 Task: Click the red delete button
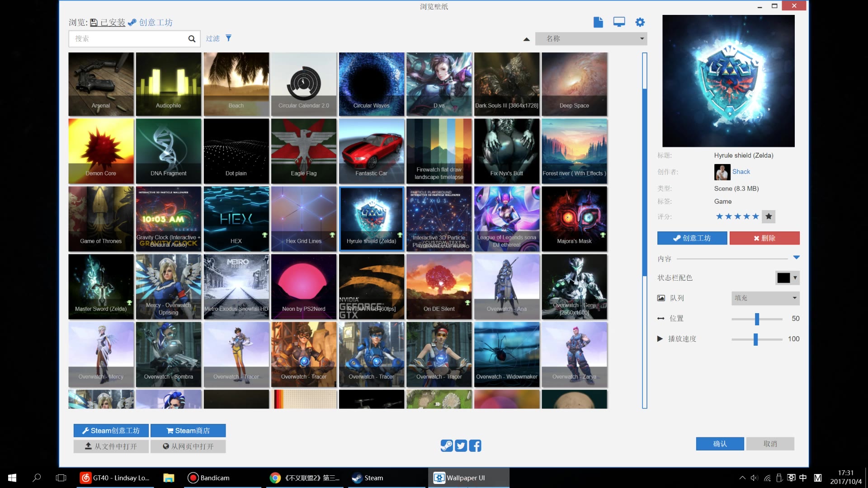764,238
